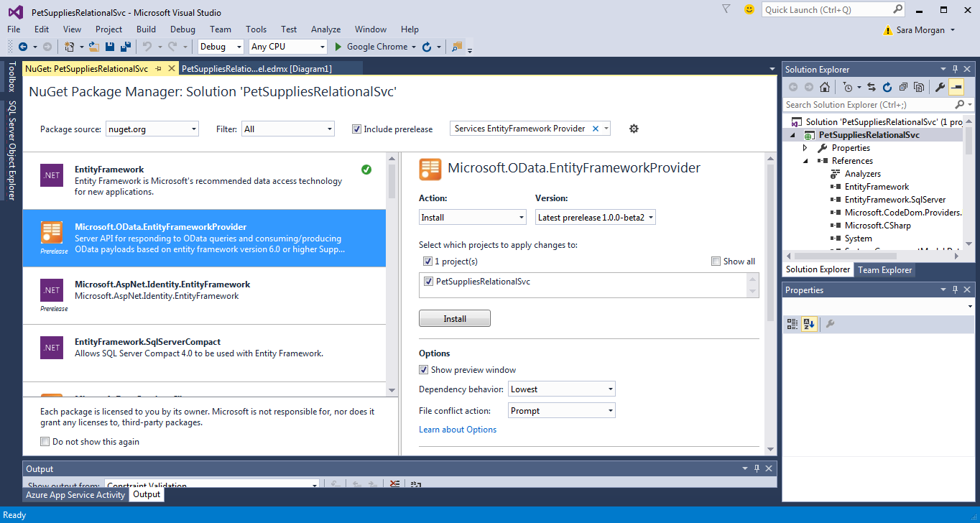
Task: Refresh the Solution Explorer tree
Action: click(887, 87)
